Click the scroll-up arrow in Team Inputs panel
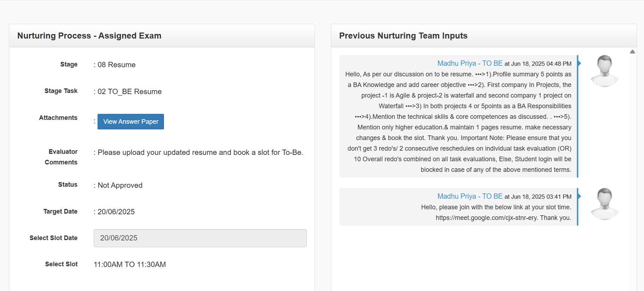This screenshot has height=291, width=644. (x=632, y=52)
